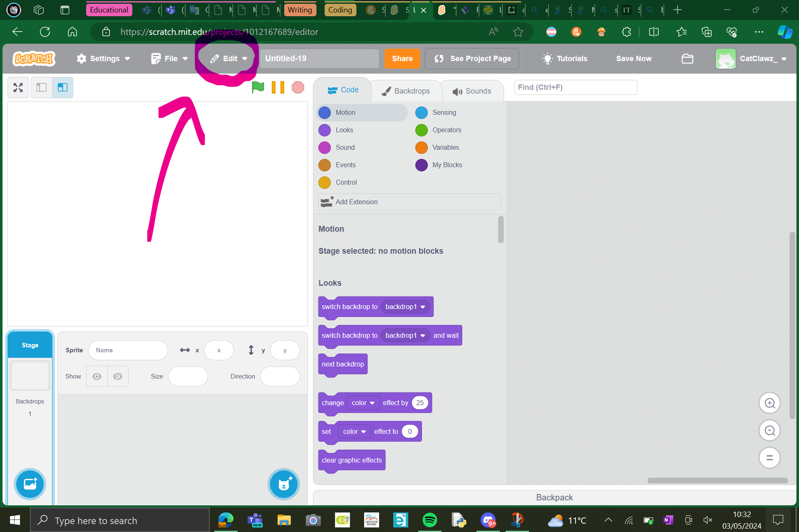Zoom in on the code workspace

click(x=769, y=403)
